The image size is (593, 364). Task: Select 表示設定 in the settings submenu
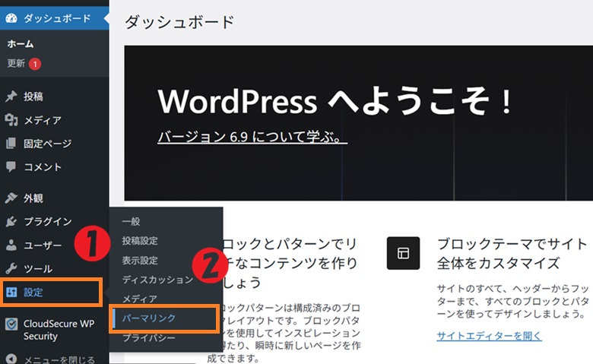point(140,261)
